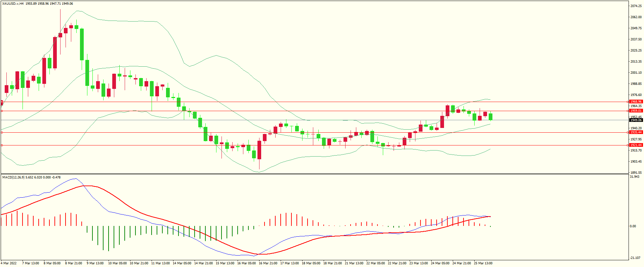
Task: Click the 2001.10 price scale label
Action: click(x=636, y=73)
